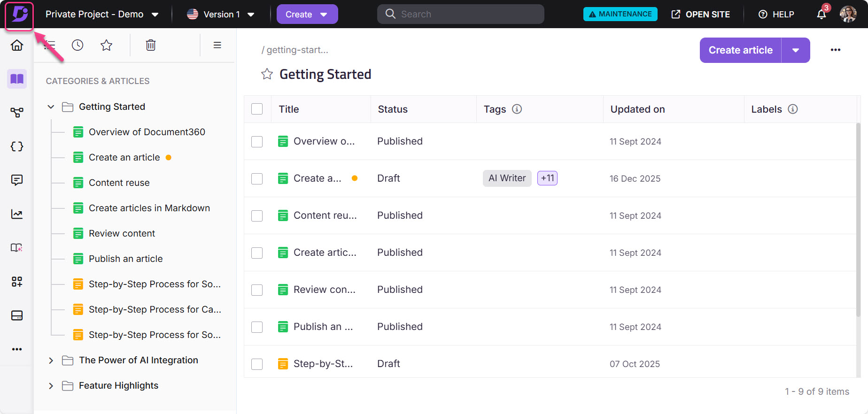The width and height of the screenshot is (868, 414).
Task: Open the Private Project - Demo dropdown
Action: 101,14
